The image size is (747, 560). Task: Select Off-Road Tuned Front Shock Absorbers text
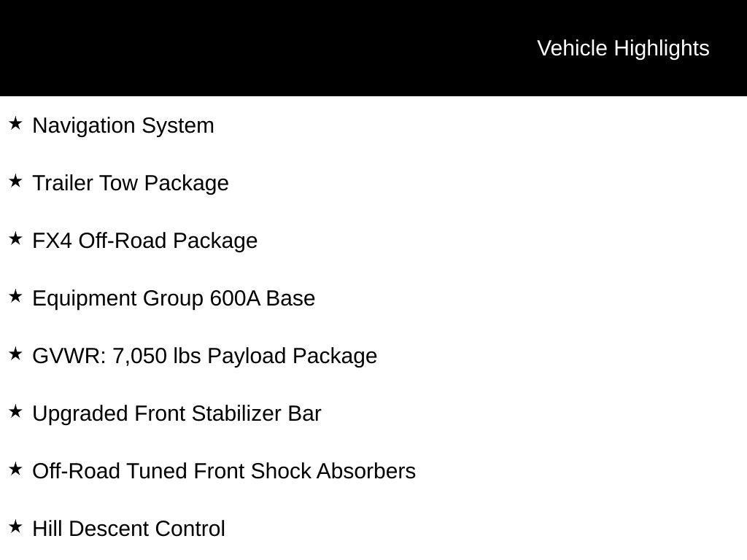tap(224, 472)
